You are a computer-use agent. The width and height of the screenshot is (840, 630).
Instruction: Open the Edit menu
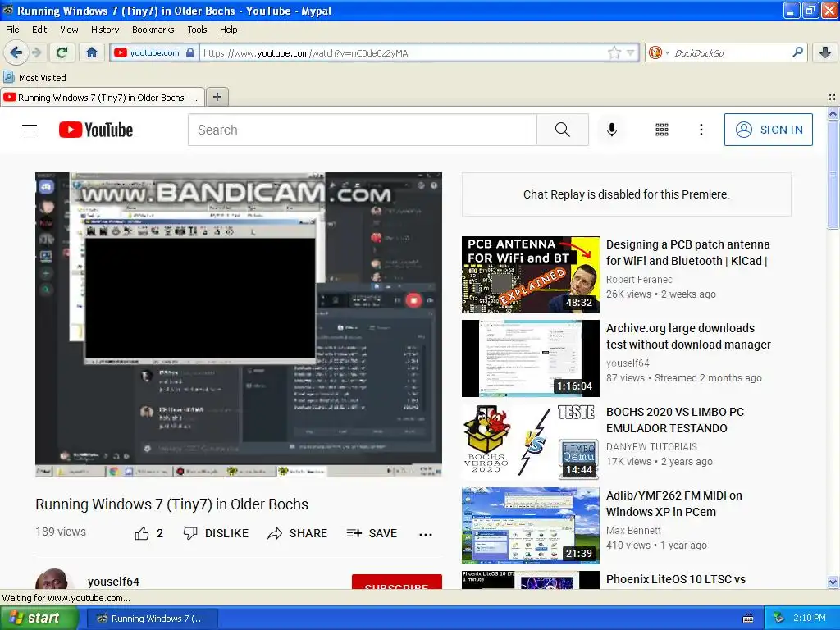click(x=39, y=30)
